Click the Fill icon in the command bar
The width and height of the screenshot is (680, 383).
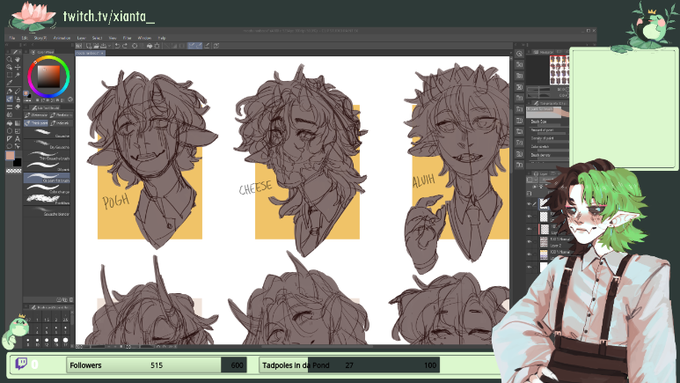150,46
